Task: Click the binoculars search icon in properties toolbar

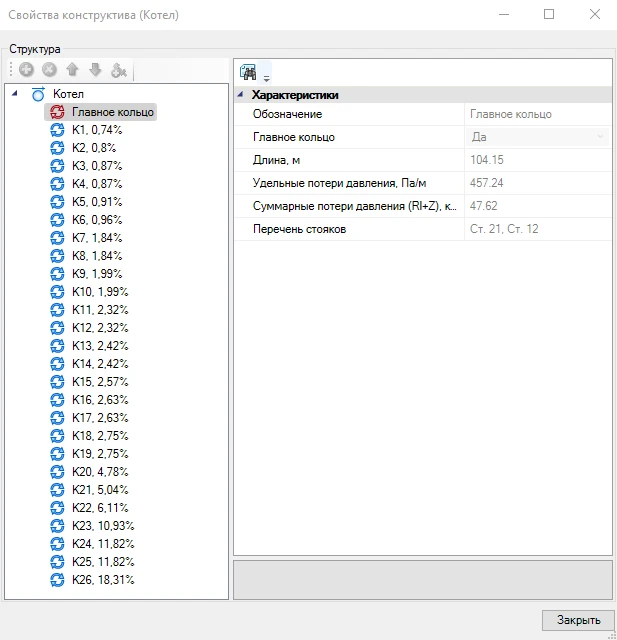Action: click(x=248, y=72)
